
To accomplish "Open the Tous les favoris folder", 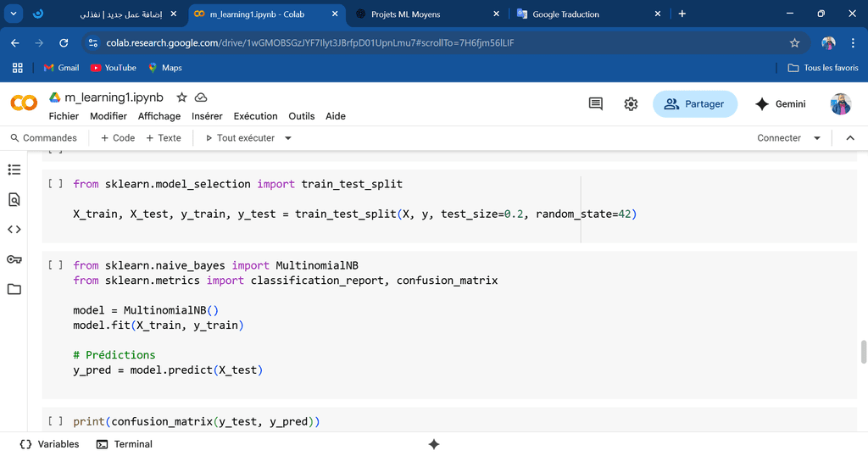I will click(x=823, y=68).
